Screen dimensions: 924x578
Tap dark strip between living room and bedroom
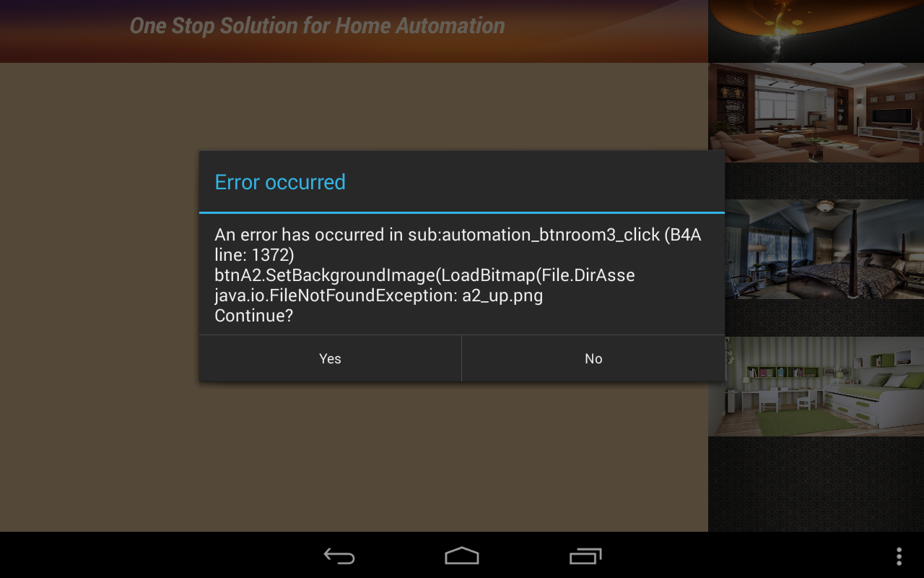(824, 181)
